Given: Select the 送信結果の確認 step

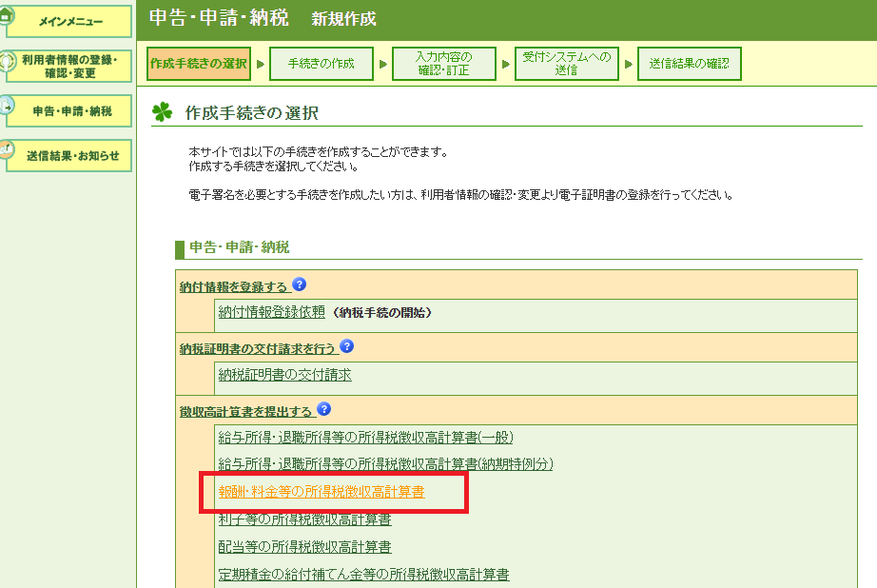Looking at the screenshot, I should (x=689, y=64).
